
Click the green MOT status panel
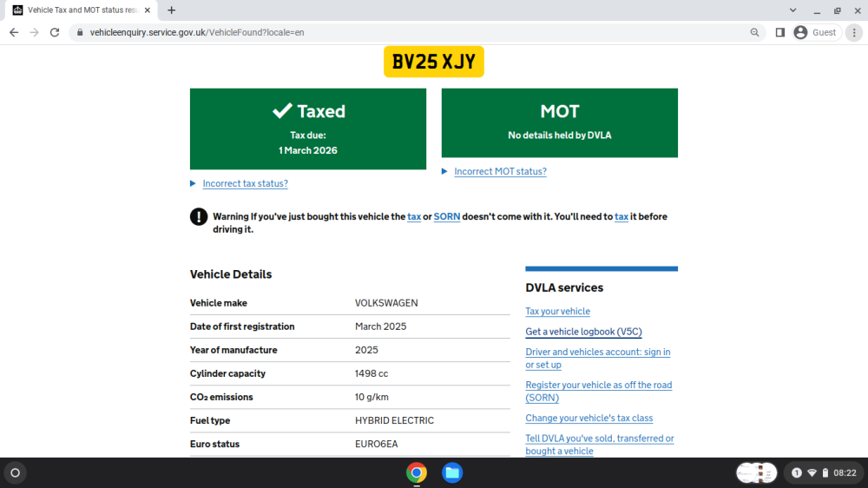pyautogui.click(x=559, y=122)
